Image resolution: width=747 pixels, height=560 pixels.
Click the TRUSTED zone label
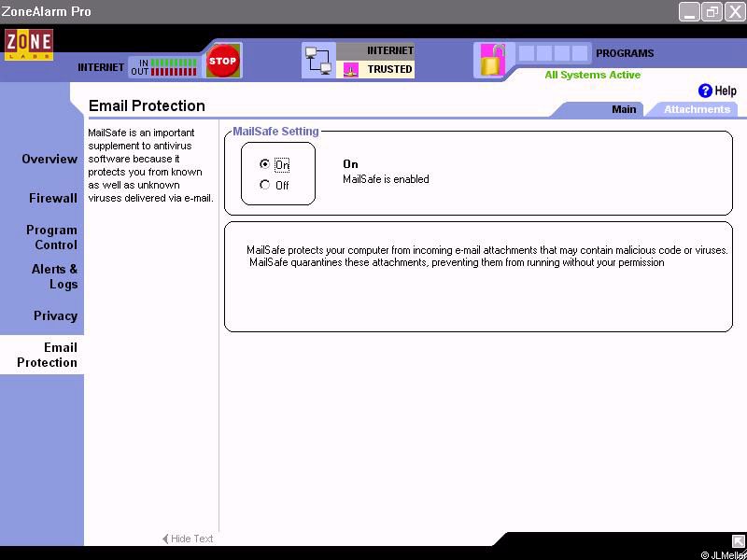(x=389, y=69)
